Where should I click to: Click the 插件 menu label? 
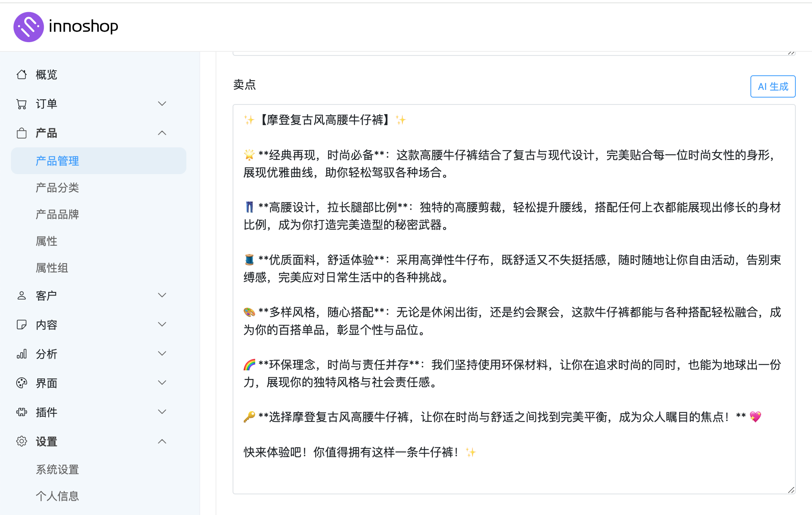[x=46, y=412]
